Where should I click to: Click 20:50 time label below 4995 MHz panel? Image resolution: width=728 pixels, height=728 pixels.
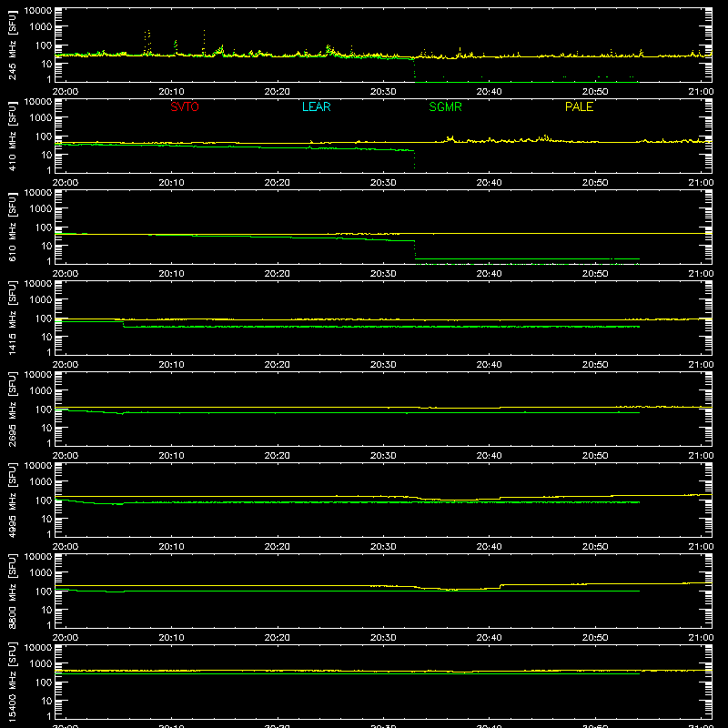click(595, 547)
